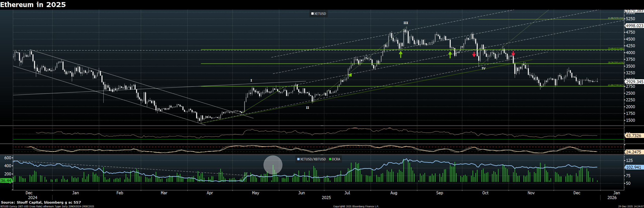This screenshot has height=208, width=644.
Task: Click the wave II label in June
Action: pyautogui.click(x=307, y=108)
